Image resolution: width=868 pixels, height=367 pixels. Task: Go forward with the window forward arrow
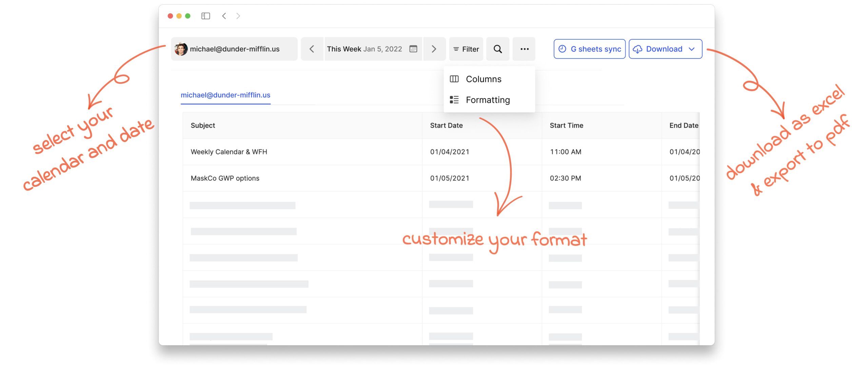(238, 16)
